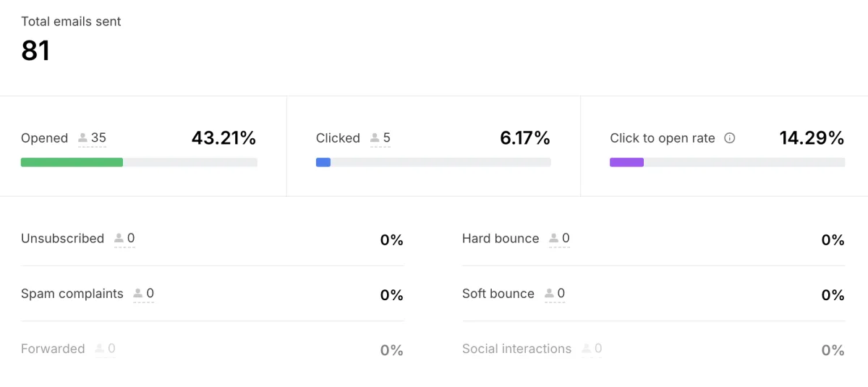The height and width of the screenshot is (387, 868).
Task: Click the Total emails sent number 81
Action: point(35,51)
